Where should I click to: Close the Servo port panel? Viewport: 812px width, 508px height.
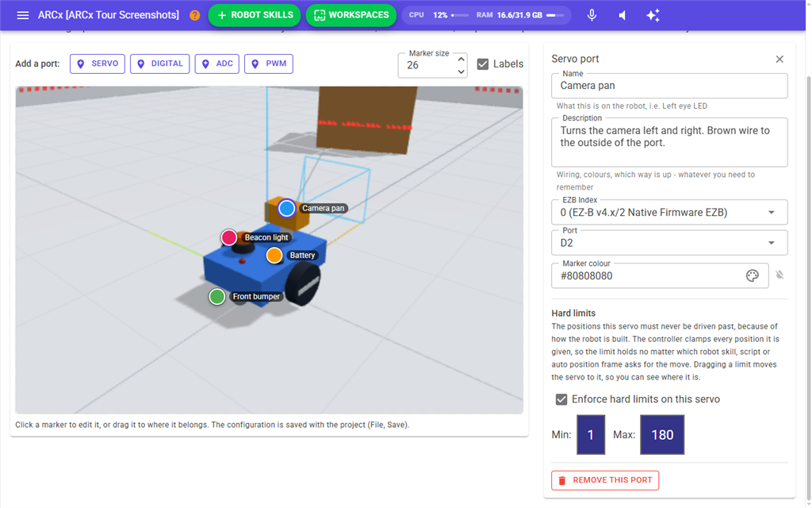[x=779, y=59]
